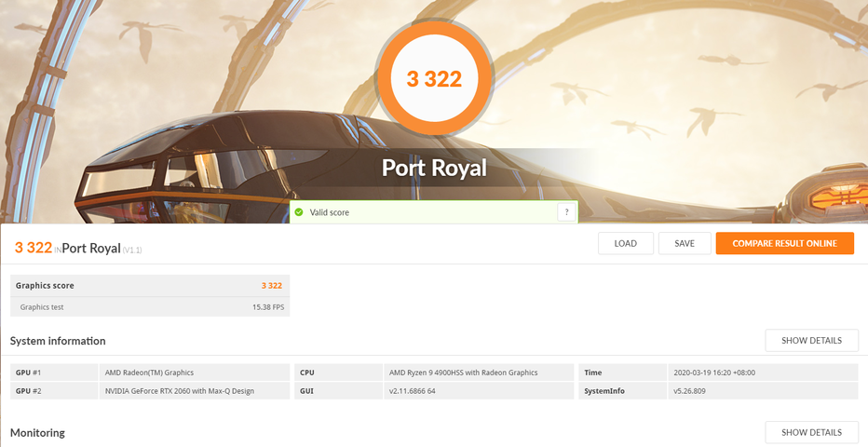Screen dimensions: 868x447
Task: Click the GPU #2 label
Action: tap(28, 390)
